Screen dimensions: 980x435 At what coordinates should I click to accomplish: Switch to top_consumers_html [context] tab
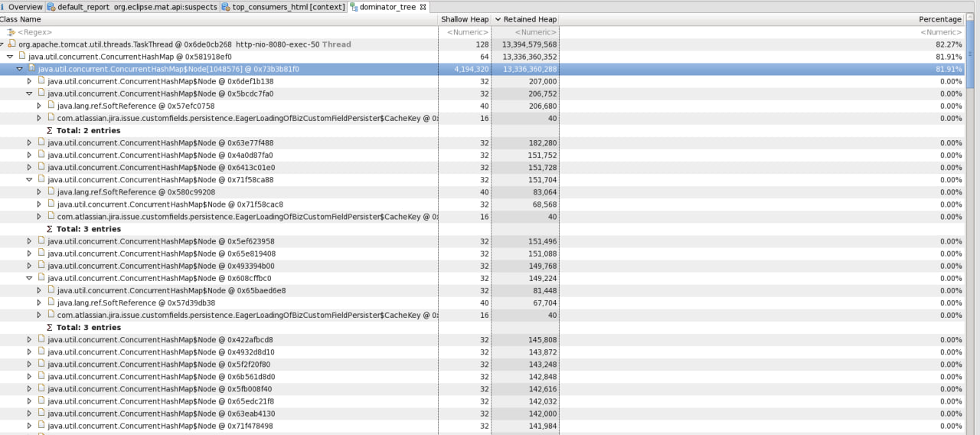tap(283, 7)
